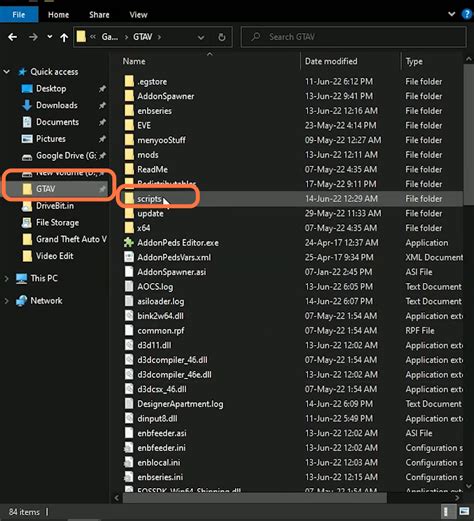This screenshot has width=474, height=521.
Task: Select the x64 folder icon
Action: (129, 228)
